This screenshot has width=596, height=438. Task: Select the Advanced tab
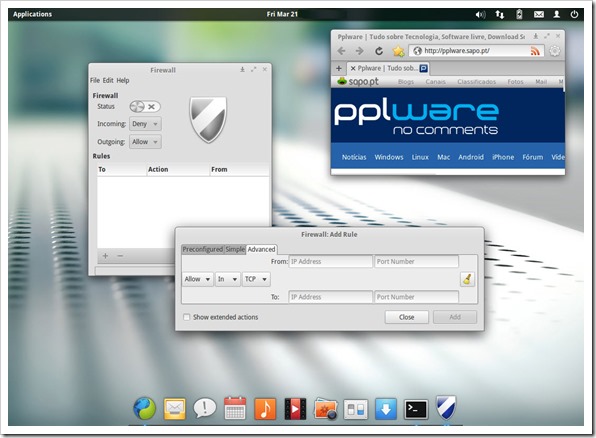point(262,249)
